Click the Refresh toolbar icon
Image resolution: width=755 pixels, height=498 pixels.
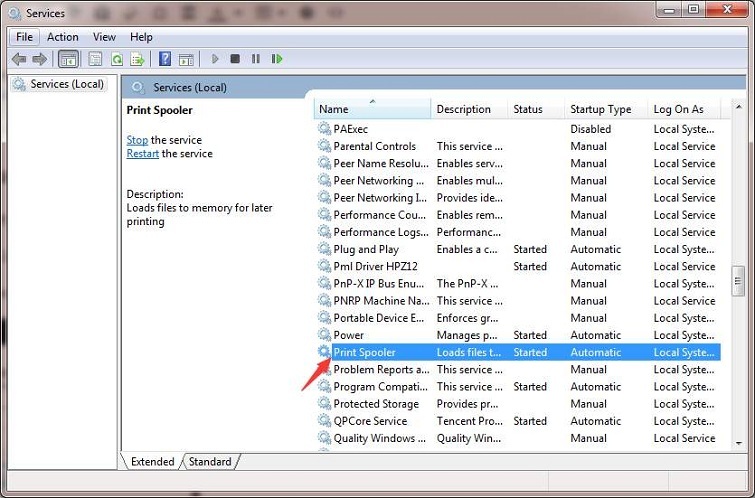point(117,59)
